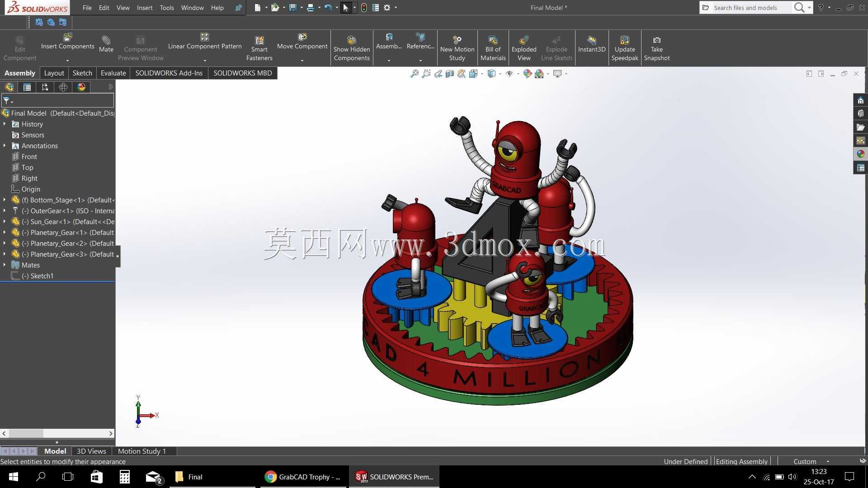Switch to the Evaluate tab
Viewport: 868px width, 488px height.
[113, 73]
